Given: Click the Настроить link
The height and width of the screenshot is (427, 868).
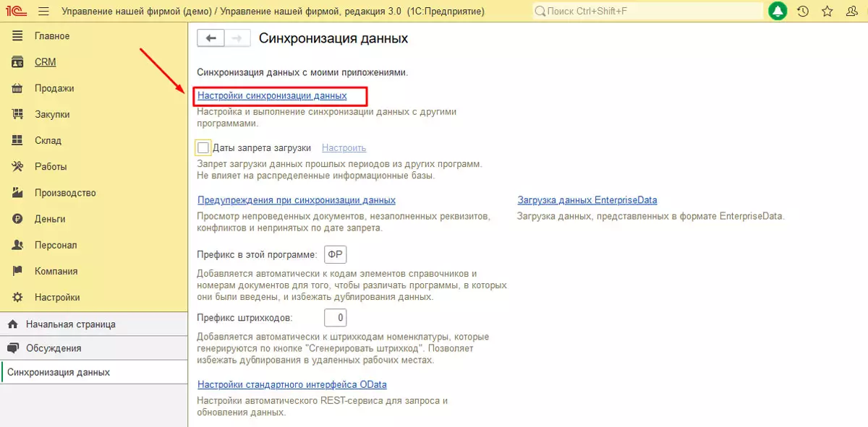Looking at the screenshot, I should point(344,147).
